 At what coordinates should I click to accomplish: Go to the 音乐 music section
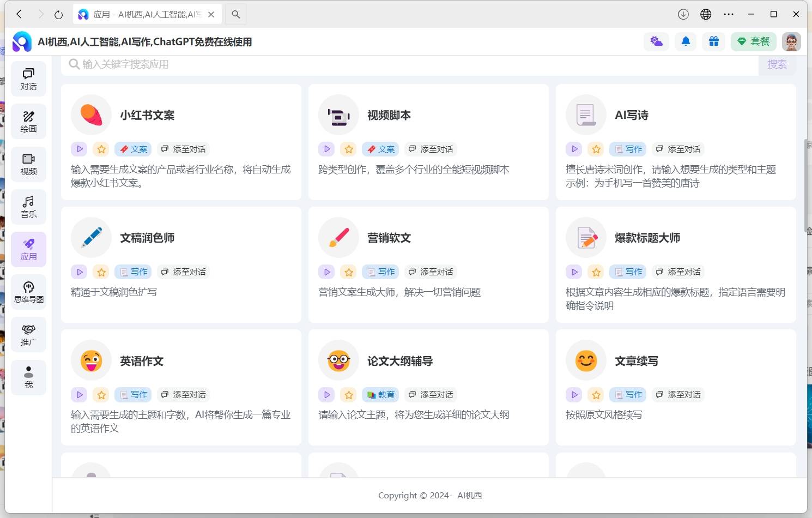pos(28,207)
